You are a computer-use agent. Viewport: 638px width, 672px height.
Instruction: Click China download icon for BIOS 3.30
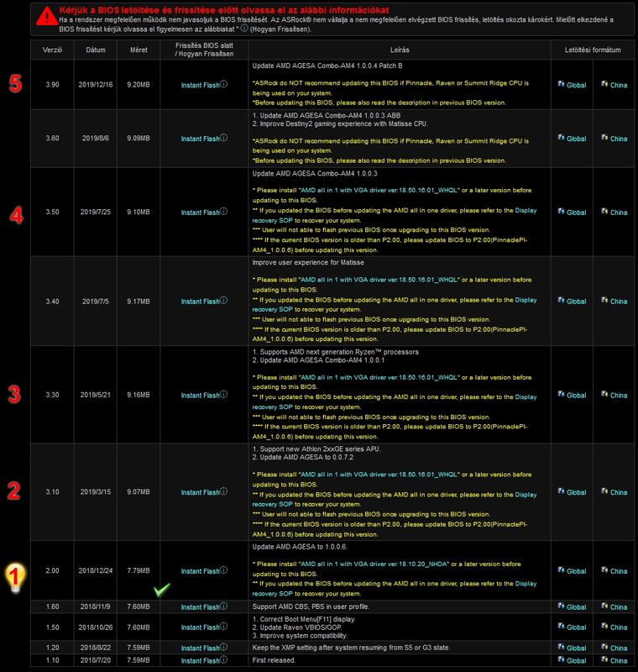(x=604, y=394)
